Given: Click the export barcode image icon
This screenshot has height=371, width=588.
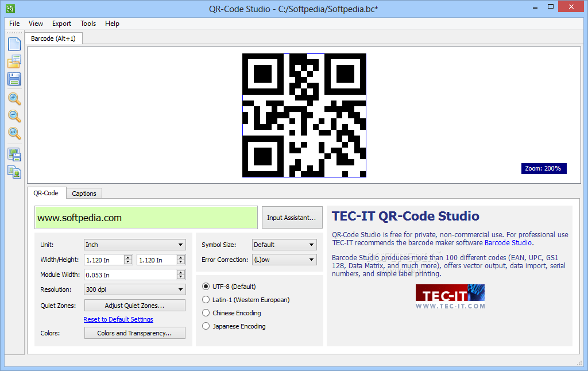Looking at the screenshot, I should click(14, 154).
